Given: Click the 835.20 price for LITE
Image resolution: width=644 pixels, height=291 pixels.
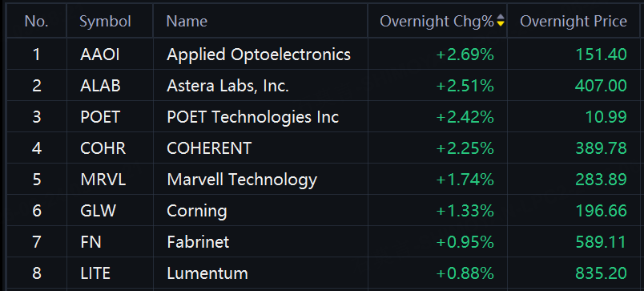Looking at the screenshot, I should click(x=602, y=273).
